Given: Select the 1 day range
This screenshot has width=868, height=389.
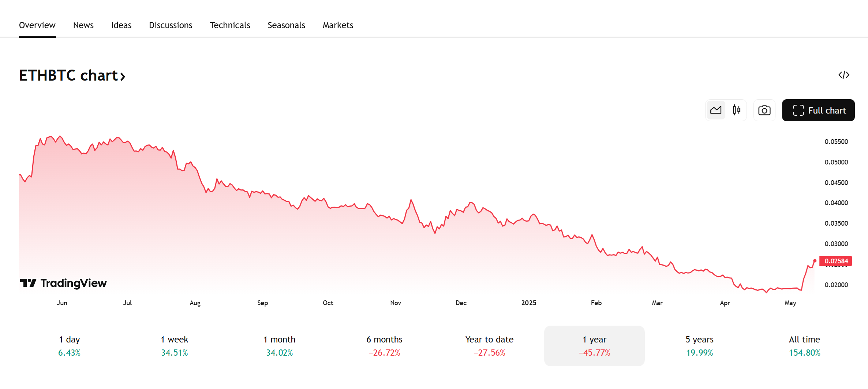Looking at the screenshot, I should tap(70, 346).
